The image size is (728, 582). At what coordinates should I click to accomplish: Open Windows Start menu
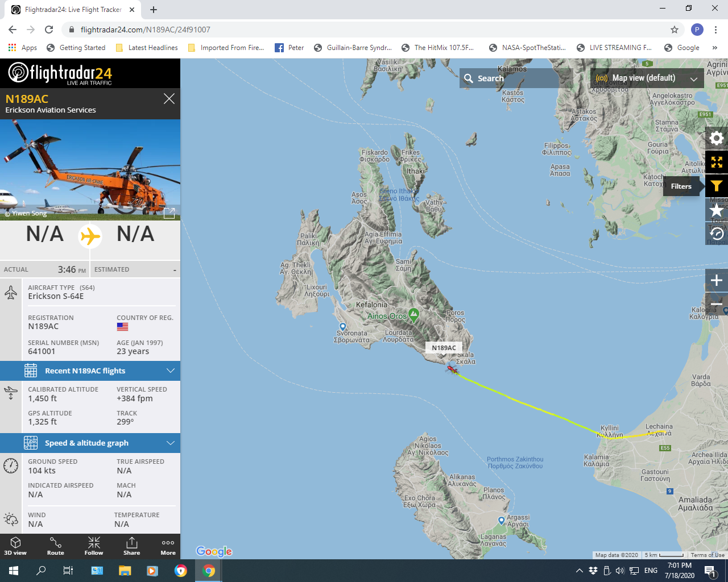tap(14, 571)
